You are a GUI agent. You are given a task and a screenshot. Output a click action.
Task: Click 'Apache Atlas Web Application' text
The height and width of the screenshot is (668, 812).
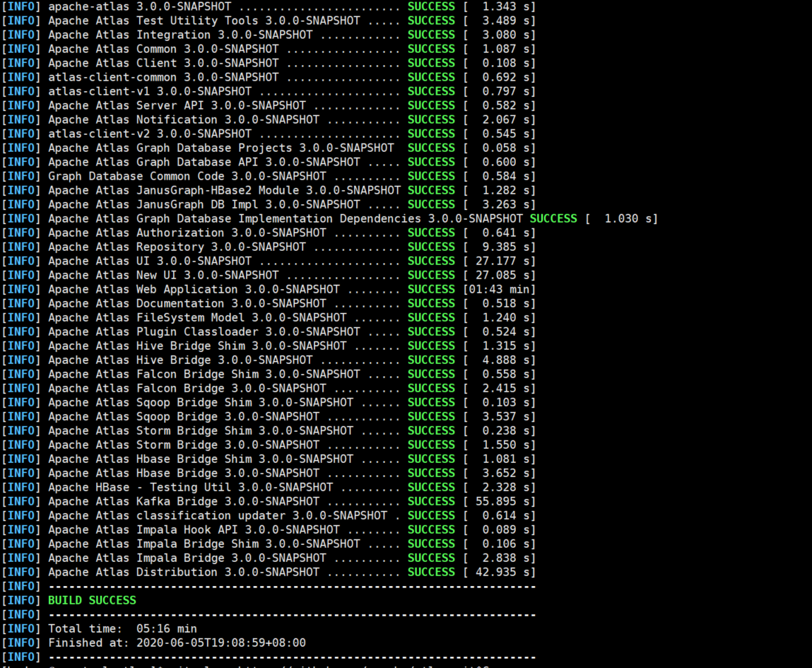click(143, 290)
